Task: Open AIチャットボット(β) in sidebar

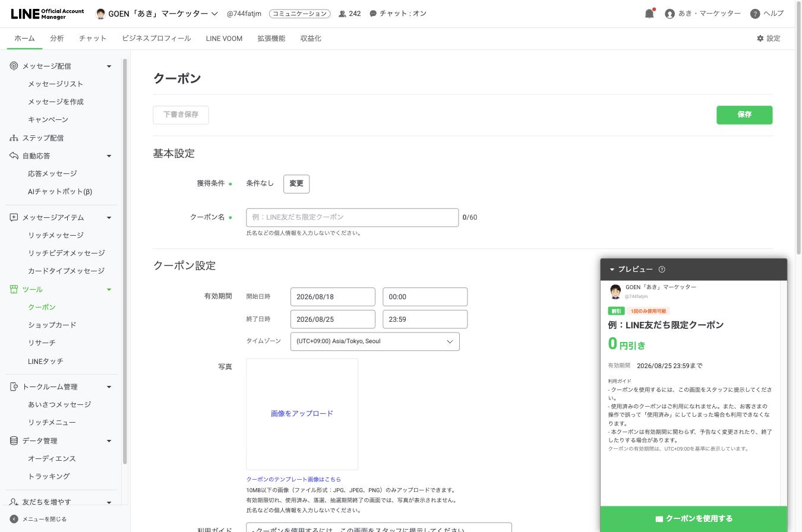Action: pyautogui.click(x=60, y=192)
